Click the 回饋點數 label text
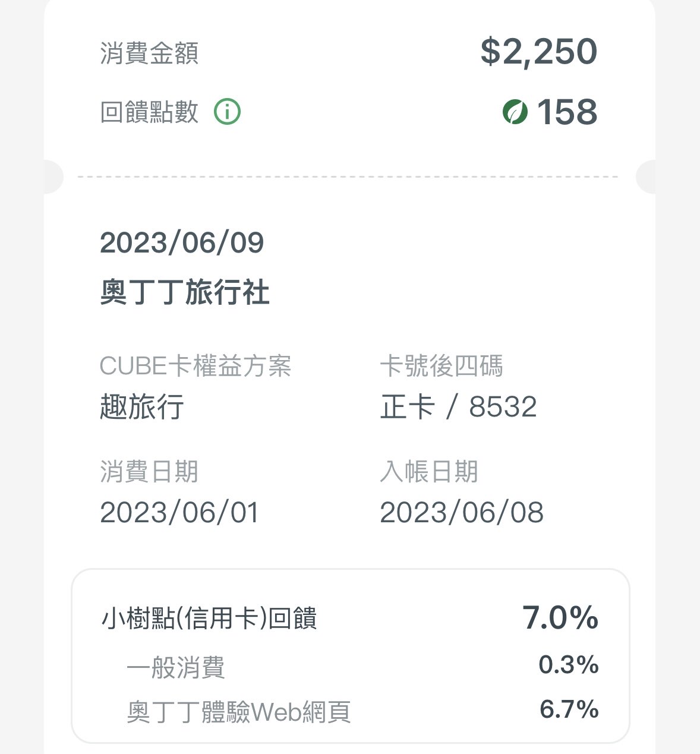The height and width of the screenshot is (754, 700). coord(149,112)
